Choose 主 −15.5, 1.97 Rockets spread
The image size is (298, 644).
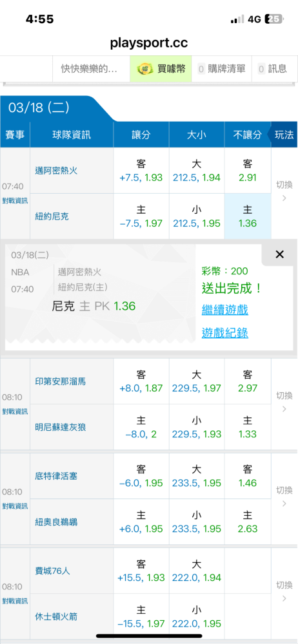141,617
